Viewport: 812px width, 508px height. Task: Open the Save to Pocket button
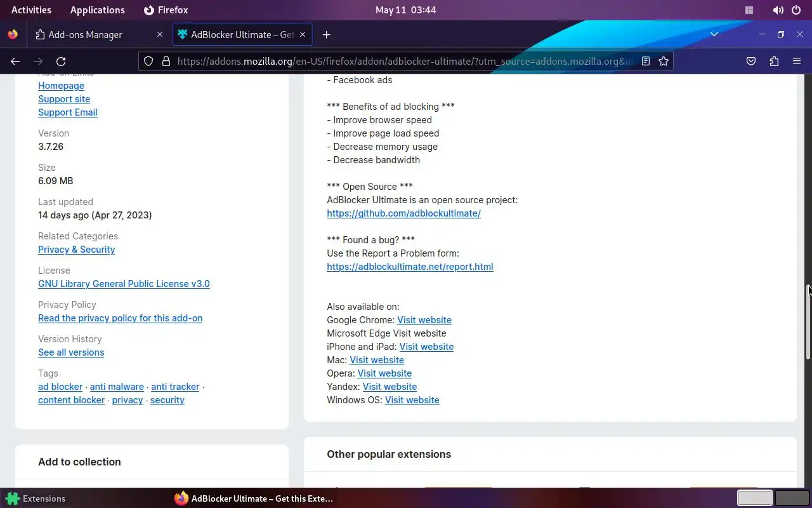coord(751,61)
